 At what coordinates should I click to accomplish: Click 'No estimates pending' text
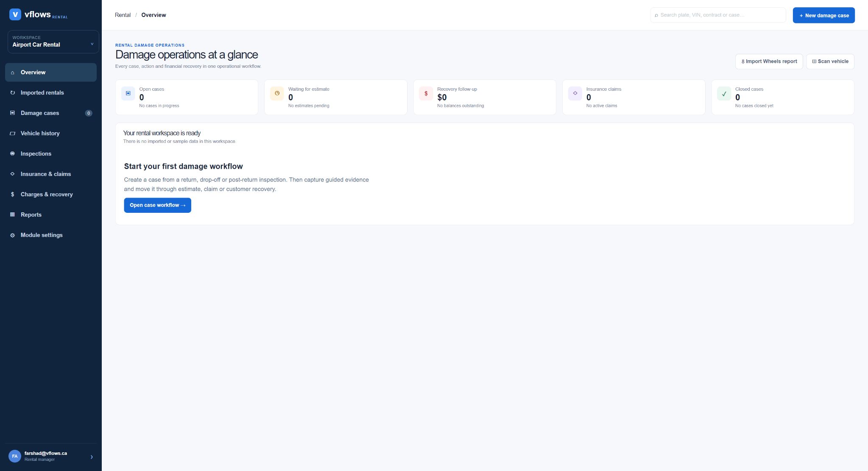pyautogui.click(x=309, y=106)
